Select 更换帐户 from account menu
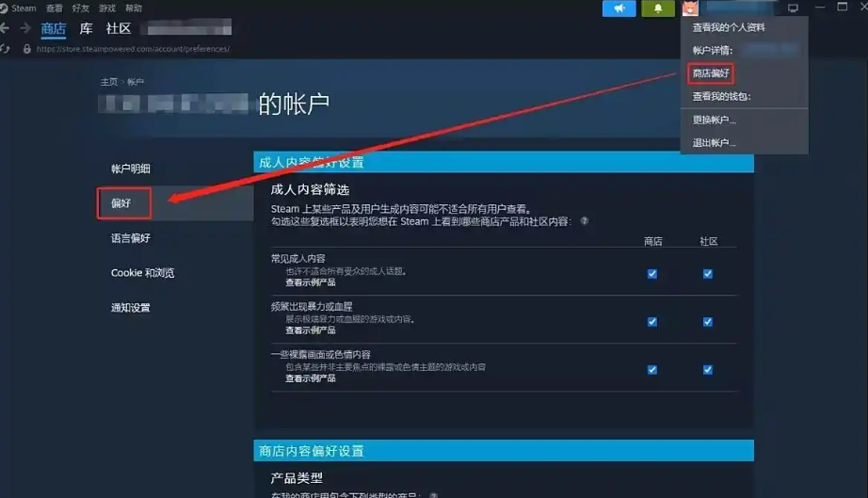The width and height of the screenshot is (868, 498). (x=715, y=120)
